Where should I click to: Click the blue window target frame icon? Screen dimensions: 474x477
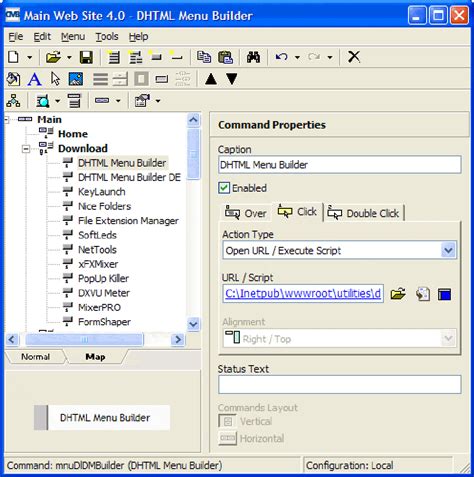pos(444,295)
